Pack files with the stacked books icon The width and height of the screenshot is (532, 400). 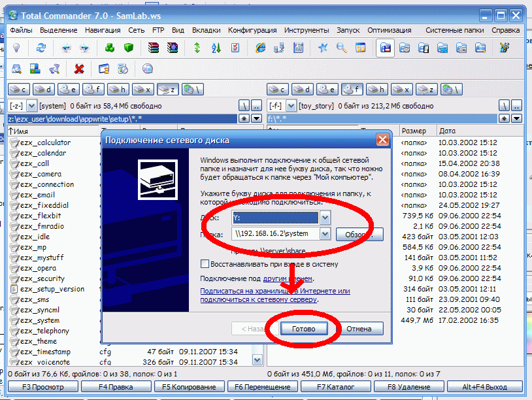click(x=154, y=48)
